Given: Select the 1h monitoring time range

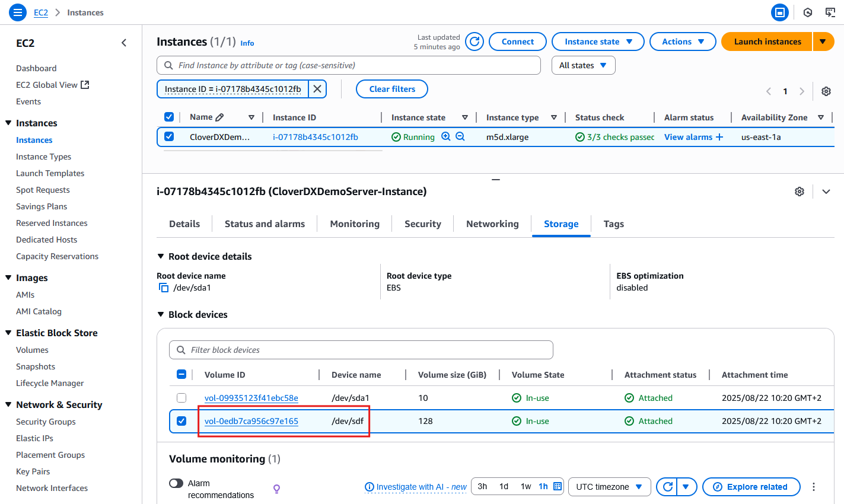Looking at the screenshot, I should coord(543,486).
